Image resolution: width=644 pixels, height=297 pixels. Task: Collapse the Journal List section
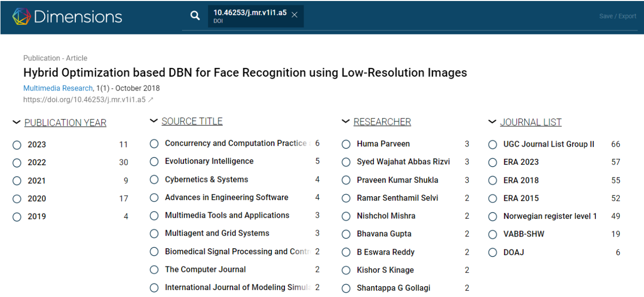[x=492, y=122]
